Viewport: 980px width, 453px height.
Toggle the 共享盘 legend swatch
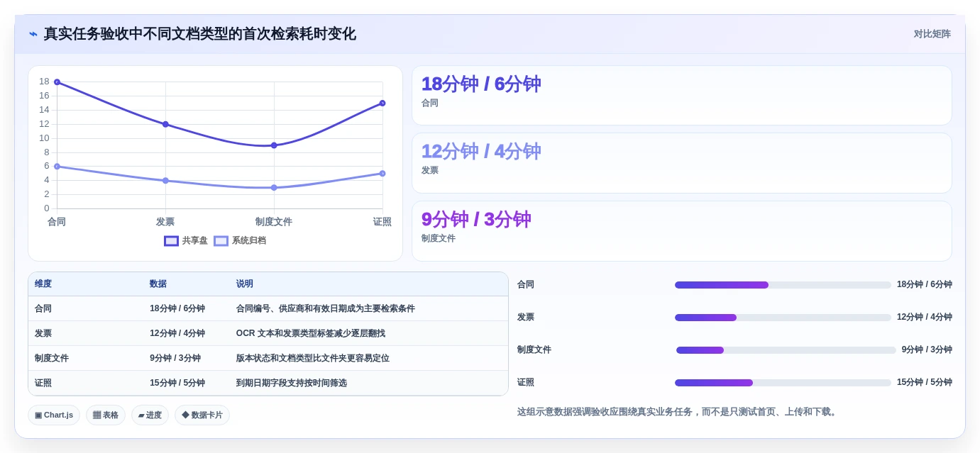[x=171, y=241]
